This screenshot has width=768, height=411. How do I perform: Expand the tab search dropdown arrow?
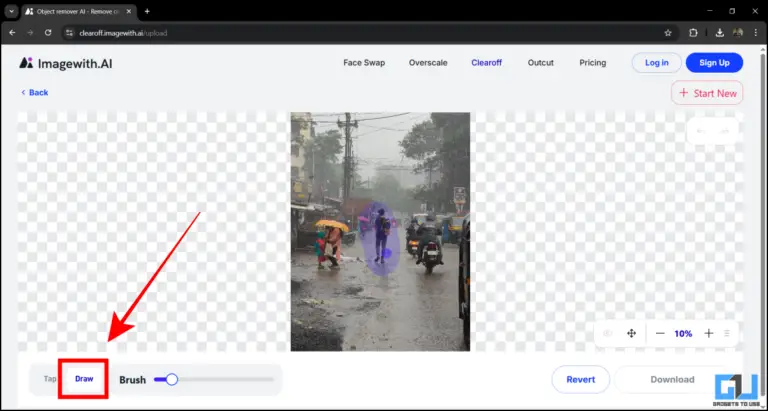[x=11, y=11]
